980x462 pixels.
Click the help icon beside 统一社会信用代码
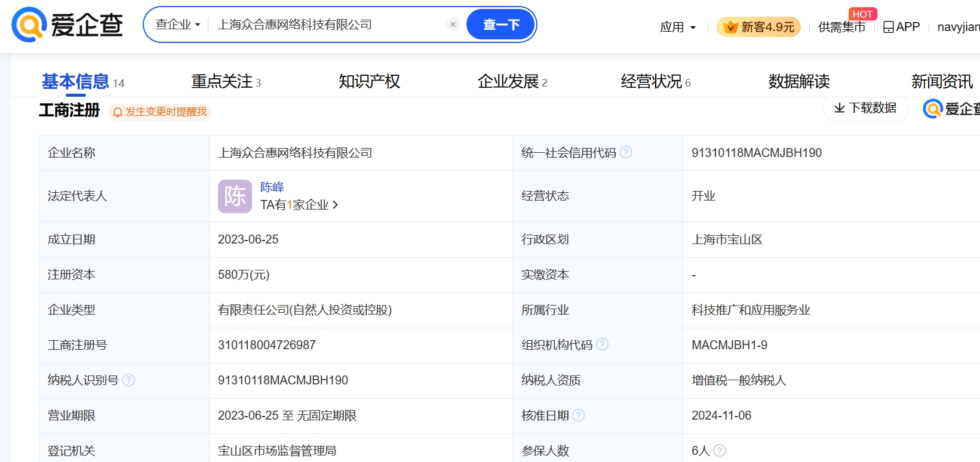coord(626,152)
